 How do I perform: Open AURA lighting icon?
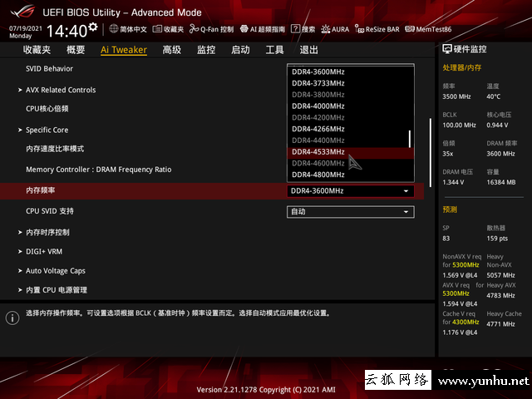pyautogui.click(x=325, y=29)
